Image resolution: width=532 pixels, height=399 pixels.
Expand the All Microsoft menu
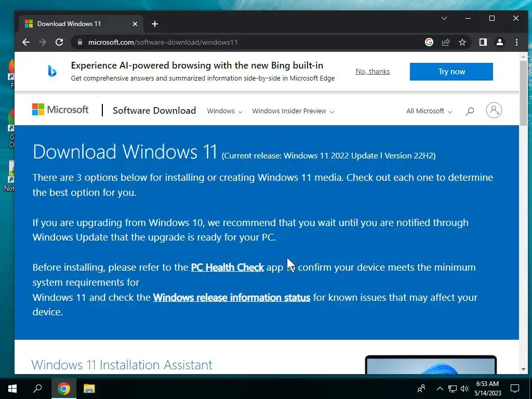click(429, 111)
